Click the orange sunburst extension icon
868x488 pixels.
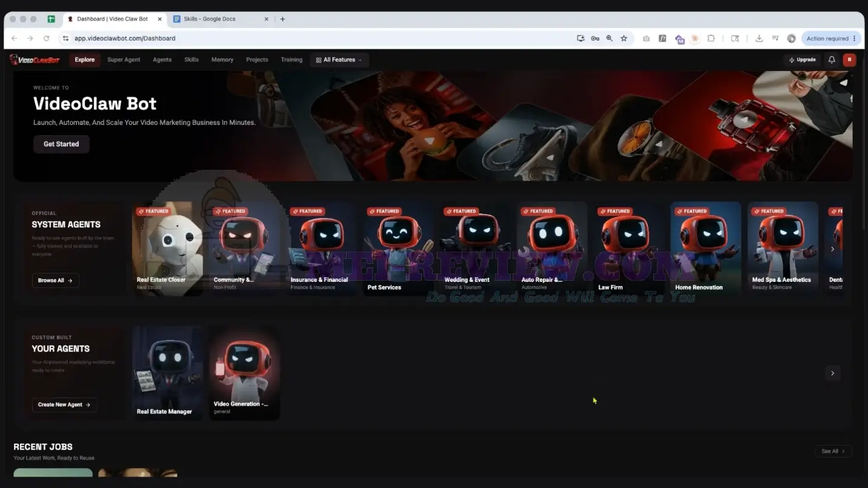click(695, 38)
